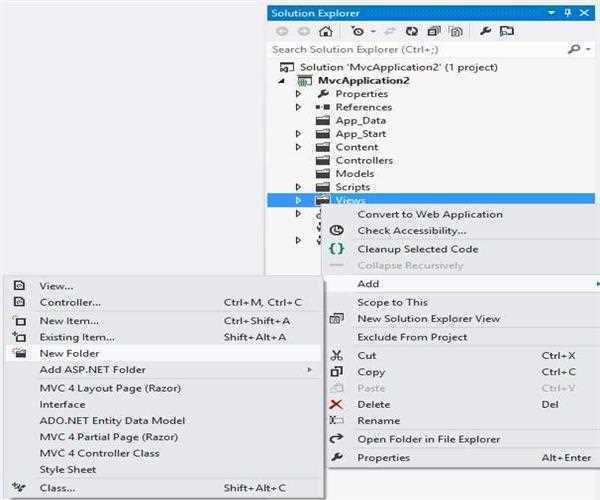Choose MVC 4 Partial Page (Razor)
The width and height of the screenshot is (600, 500).
click(110, 437)
